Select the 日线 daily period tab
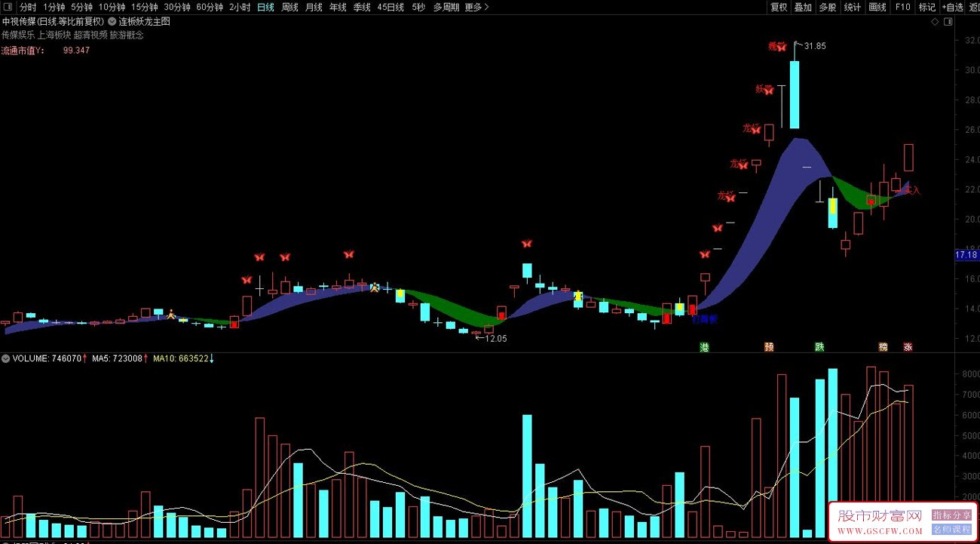 pyautogui.click(x=265, y=7)
